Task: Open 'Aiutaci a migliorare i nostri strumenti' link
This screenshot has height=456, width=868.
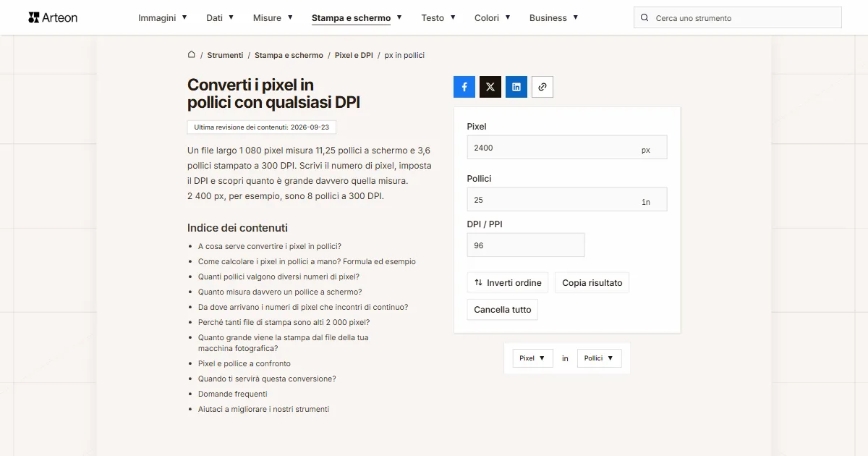Action: pos(263,409)
